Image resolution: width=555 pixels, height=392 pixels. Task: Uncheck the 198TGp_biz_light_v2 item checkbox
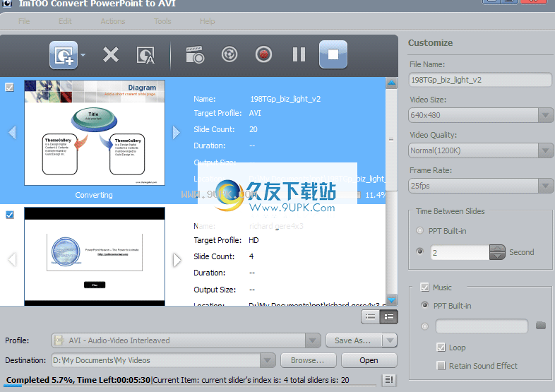10,87
